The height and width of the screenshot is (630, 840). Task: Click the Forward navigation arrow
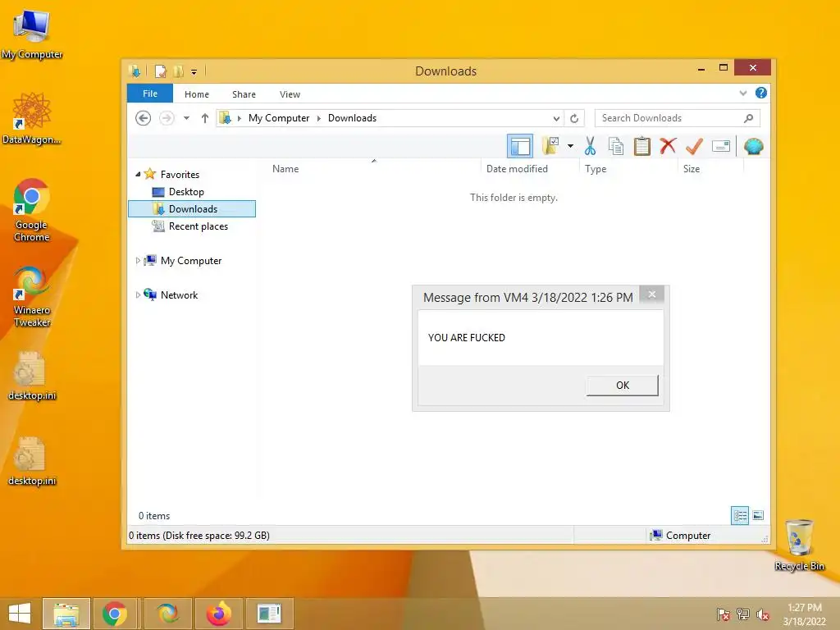[x=167, y=118]
